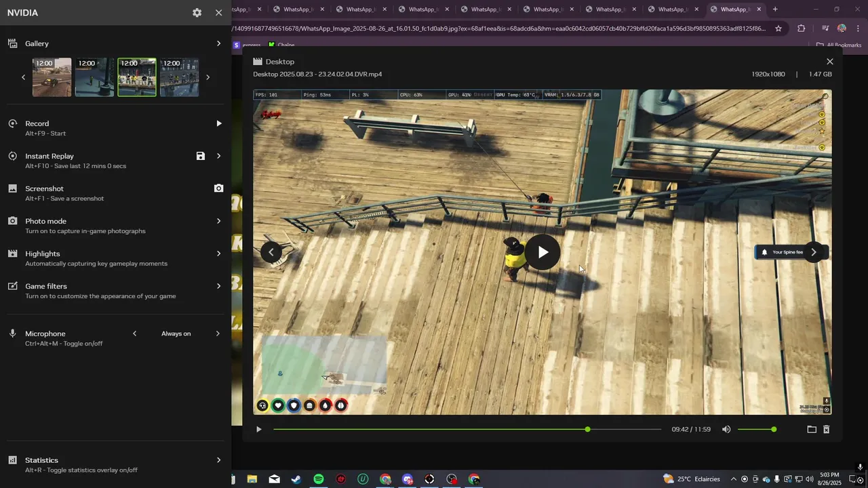Viewport: 868px width, 488px height.
Task: Click the 1920x1080 resolution text
Action: 768,74
